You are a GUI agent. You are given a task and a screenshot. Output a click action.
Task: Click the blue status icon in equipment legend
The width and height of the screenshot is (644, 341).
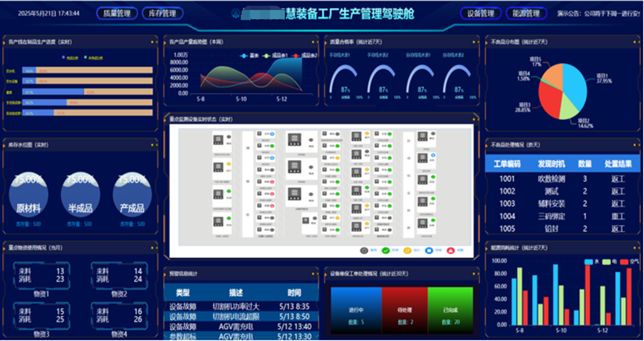[428, 250]
